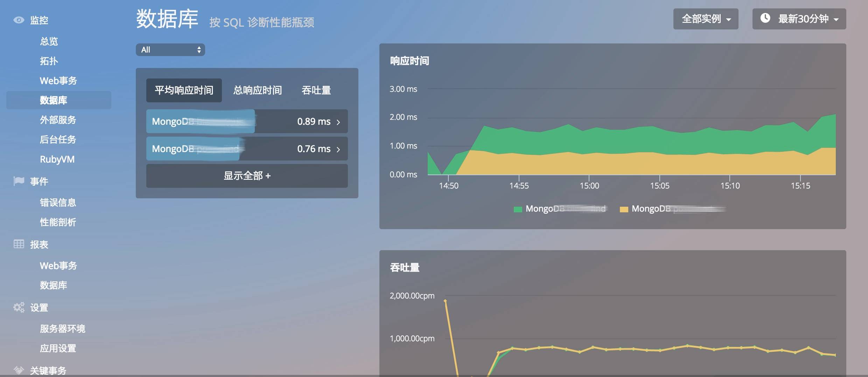The height and width of the screenshot is (377, 868).
Task: Click the 3.00 ms axis label
Action: tap(404, 89)
